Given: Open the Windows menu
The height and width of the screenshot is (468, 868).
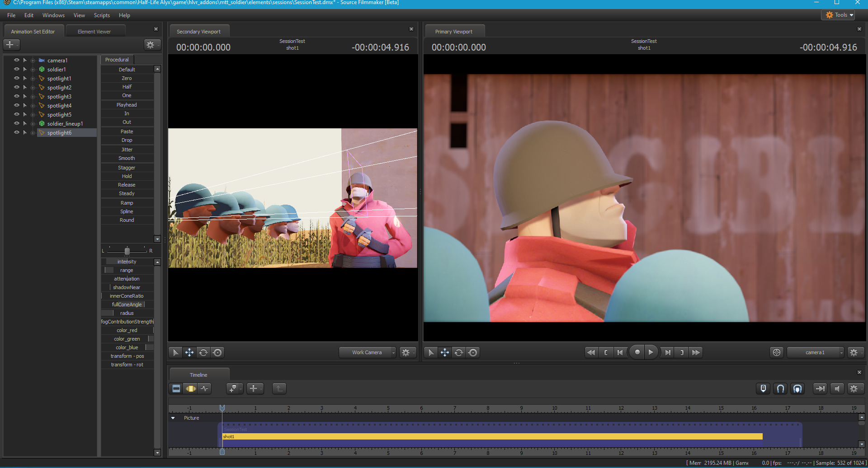Looking at the screenshot, I should coord(53,15).
